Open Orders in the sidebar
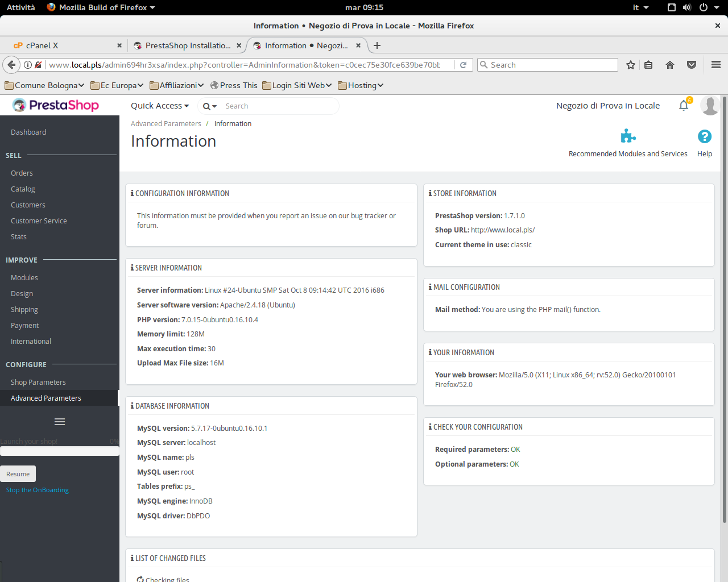Screen dimensions: 728x582 22,173
